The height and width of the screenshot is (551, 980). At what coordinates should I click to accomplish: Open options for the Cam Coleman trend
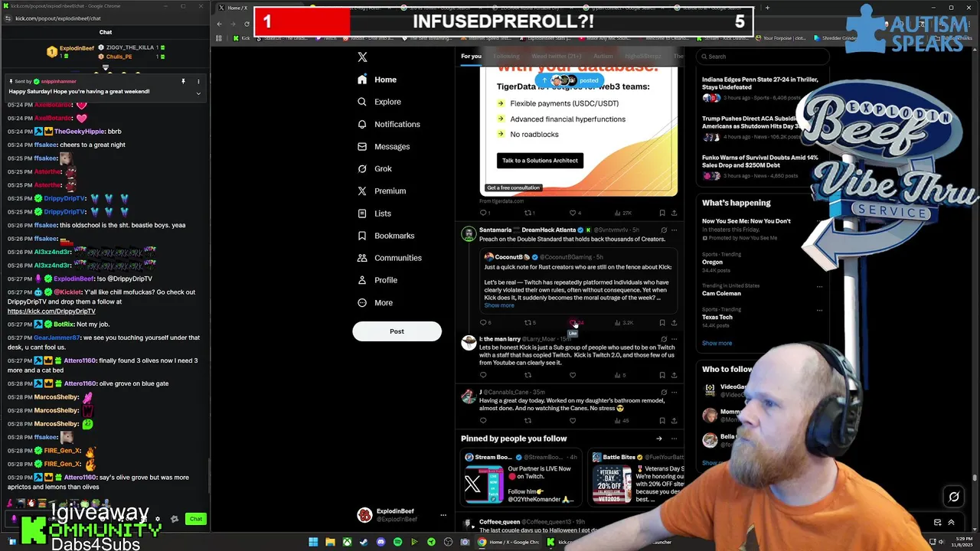point(819,286)
